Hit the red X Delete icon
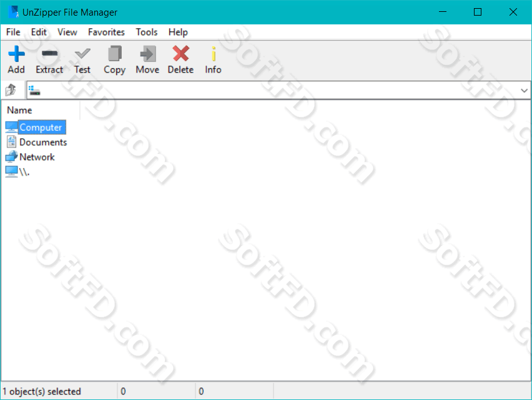This screenshot has width=532, height=400. point(180,54)
